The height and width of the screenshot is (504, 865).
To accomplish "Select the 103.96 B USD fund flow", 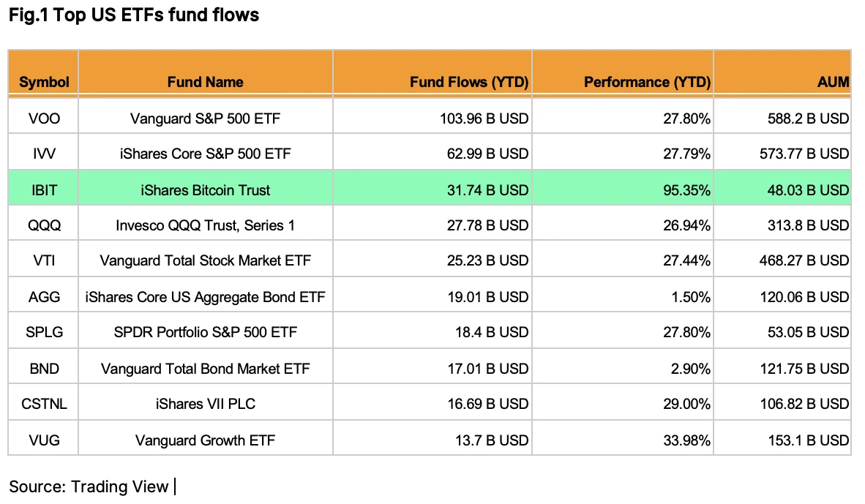I will (x=484, y=119).
